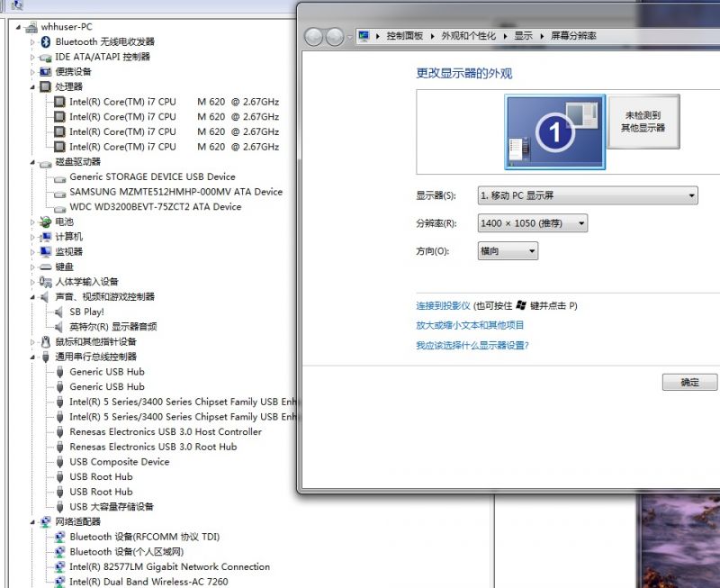The image size is (720, 588).
Task: Click the 确定 button
Action: 689,382
